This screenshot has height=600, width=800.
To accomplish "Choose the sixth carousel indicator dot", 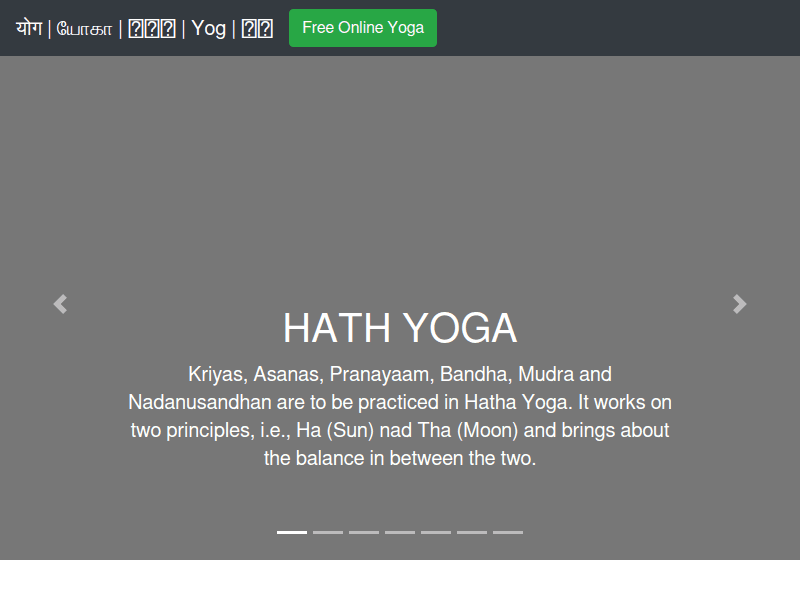I will click(x=472, y=532).
